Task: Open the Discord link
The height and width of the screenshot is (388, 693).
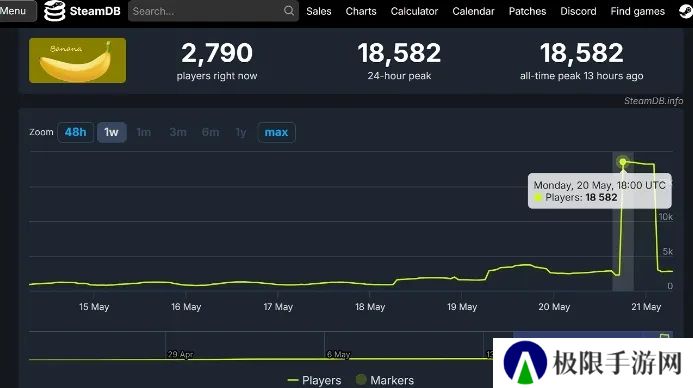Action: (x=578, y=11)
